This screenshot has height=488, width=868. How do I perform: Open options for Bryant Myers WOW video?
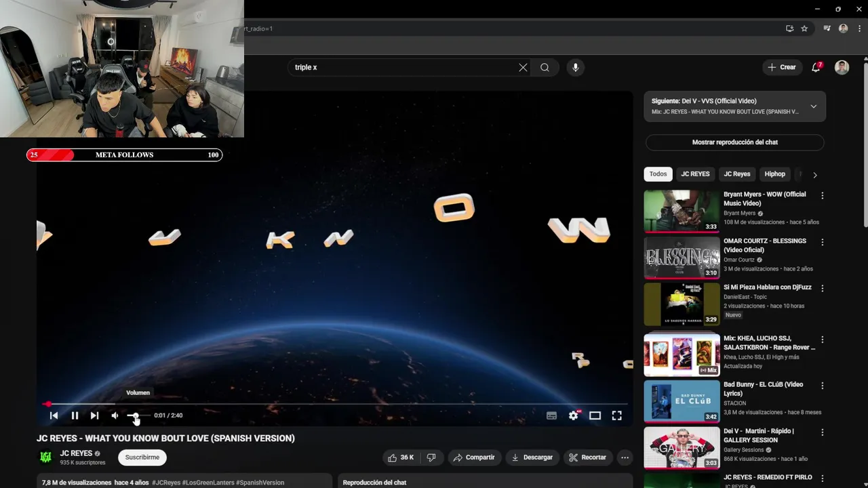pos(822,195)
